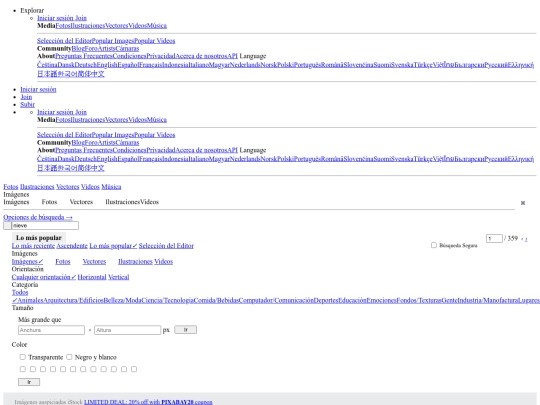Switch language to English in upper language list
The height and width of the screenshot is (405, 540).
pyautogui.click(x=107, y=65)
